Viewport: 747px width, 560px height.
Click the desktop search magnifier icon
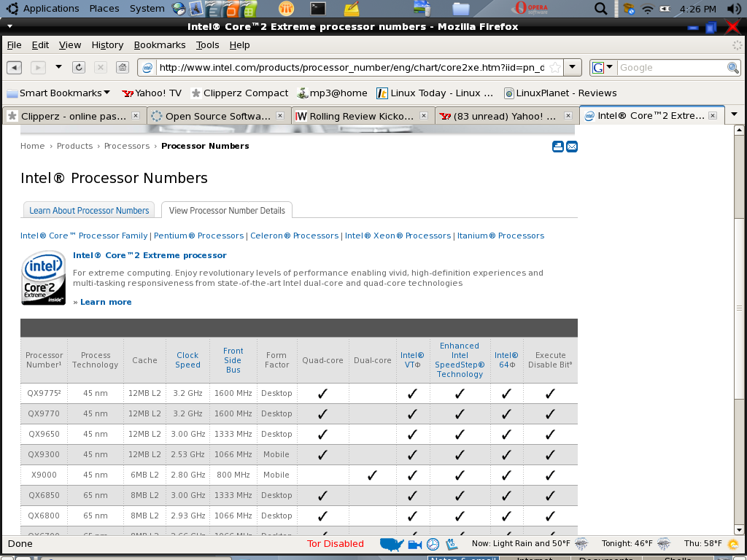601,8
